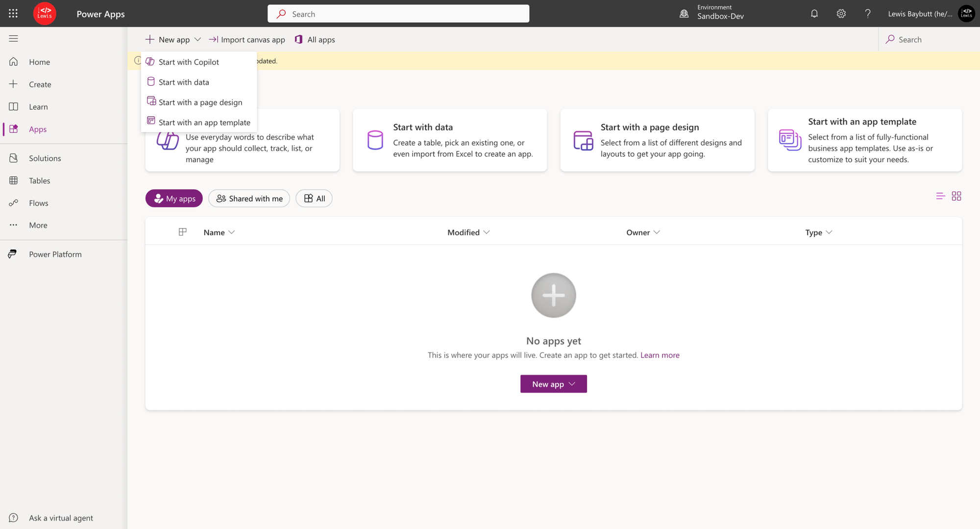Image resolution: width=980 pixels, height=529 pixels.
Task: Choose Start with an app template menu item
Action: point(199,122)
